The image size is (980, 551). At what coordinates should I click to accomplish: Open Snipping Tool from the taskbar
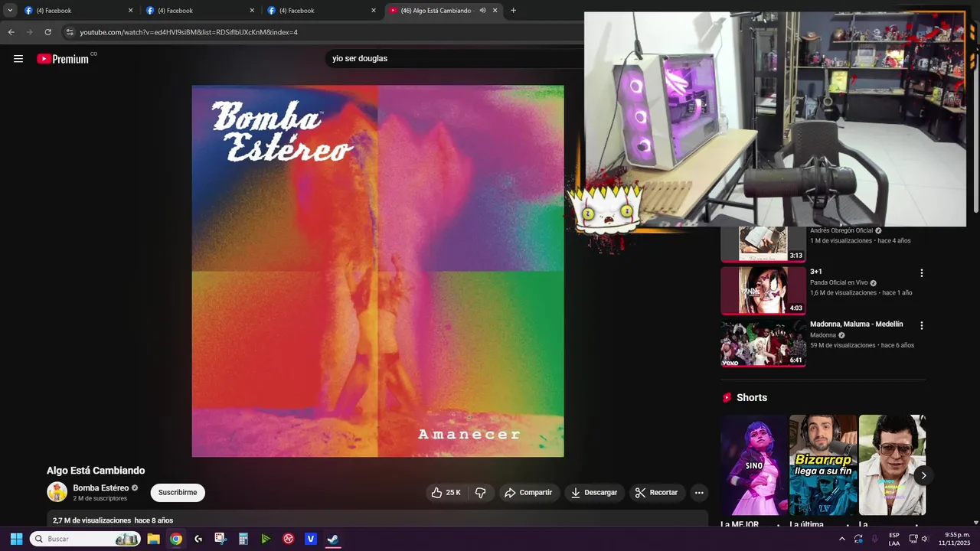click(220, 539)
